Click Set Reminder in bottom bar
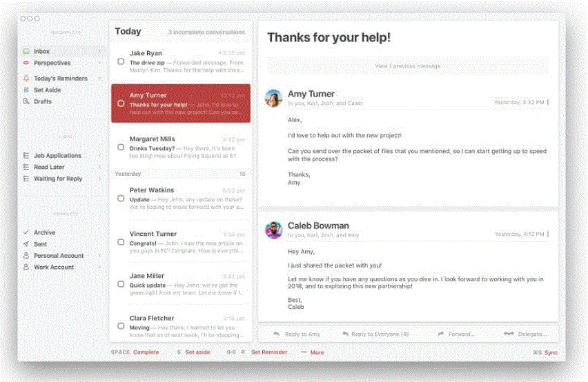Image resolution: width=588 pixels, height=382 pixels. click(x=269, y=352)
